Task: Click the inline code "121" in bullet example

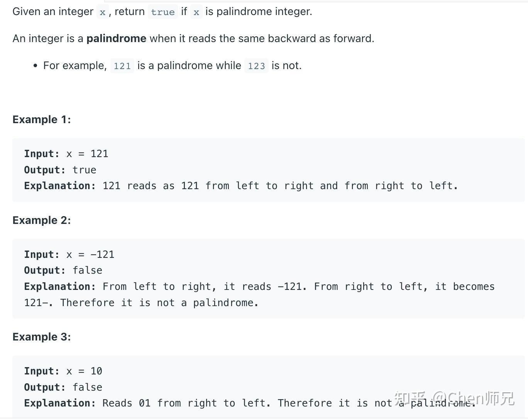Action: [122, 66]
